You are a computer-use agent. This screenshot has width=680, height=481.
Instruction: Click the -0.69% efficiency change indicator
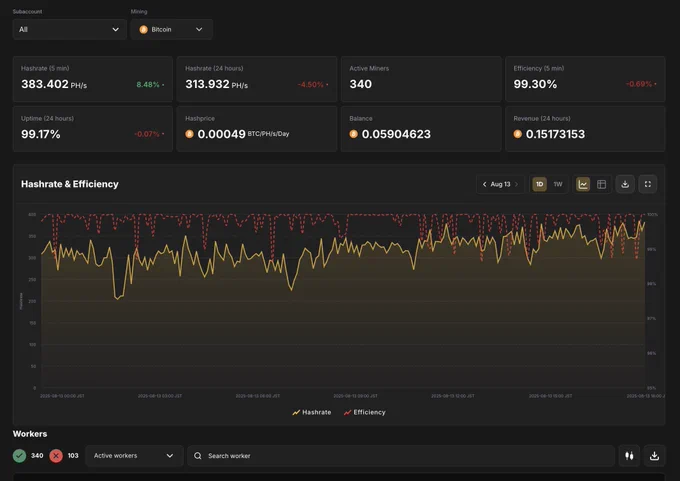pos(639,84)
